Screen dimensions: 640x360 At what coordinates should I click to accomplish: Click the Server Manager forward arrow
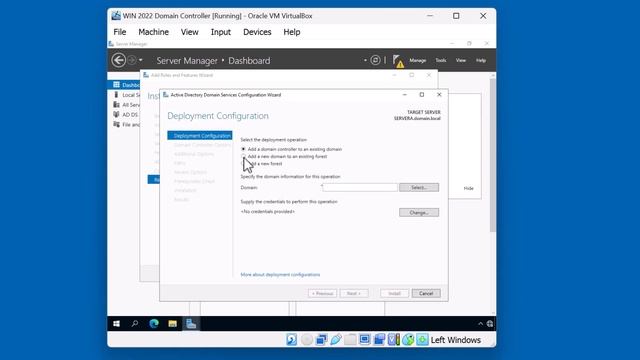(x=132, y=60)
